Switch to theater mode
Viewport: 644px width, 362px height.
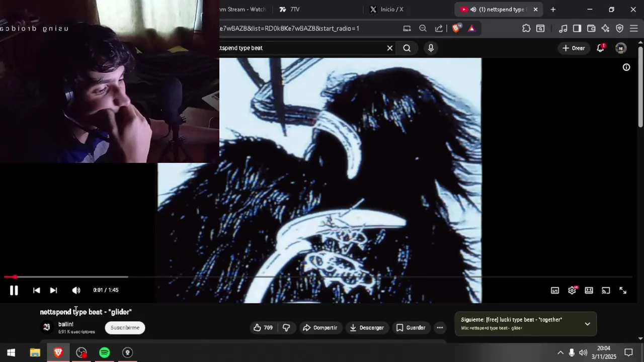[589, 290]
